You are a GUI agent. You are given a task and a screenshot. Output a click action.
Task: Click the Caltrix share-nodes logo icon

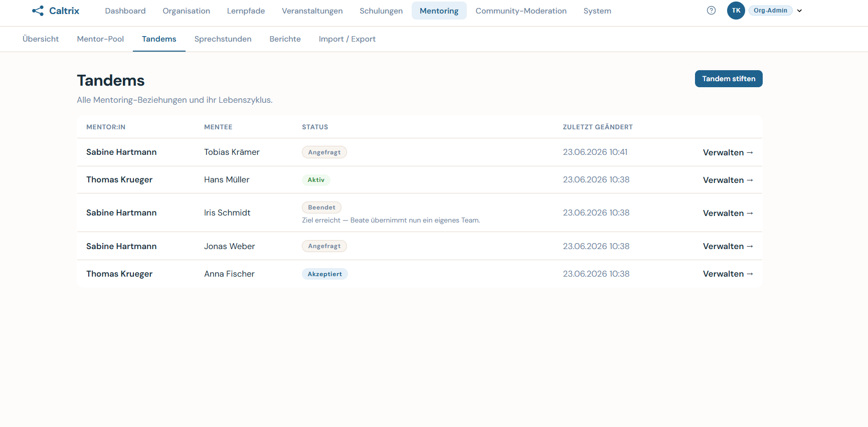pos(38,11)
